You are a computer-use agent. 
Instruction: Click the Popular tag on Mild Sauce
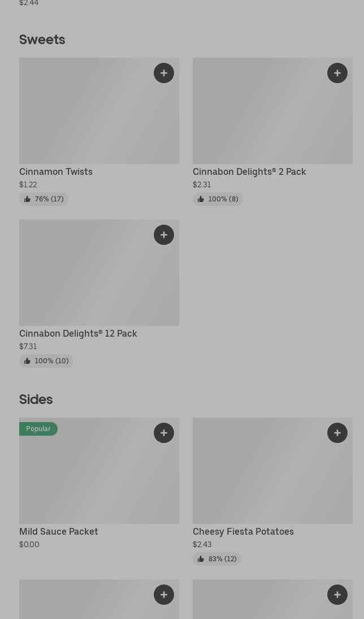[x=38, y=429]
